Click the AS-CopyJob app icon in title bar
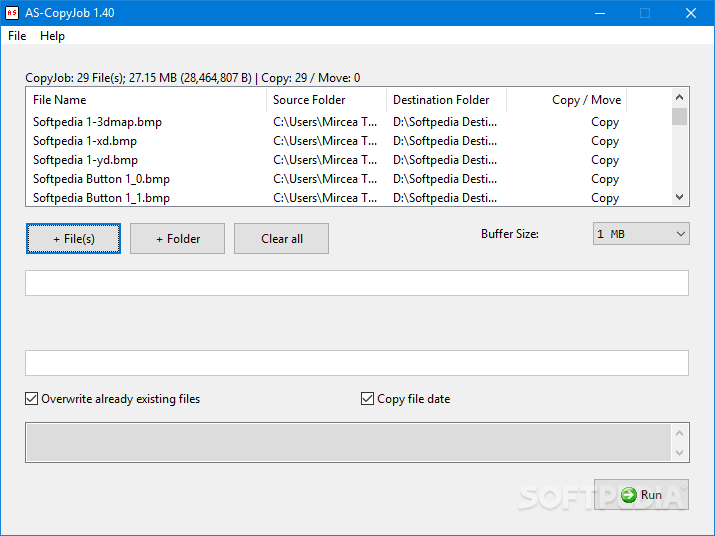This screenshot has height=536, width=715. pos(12,13)
